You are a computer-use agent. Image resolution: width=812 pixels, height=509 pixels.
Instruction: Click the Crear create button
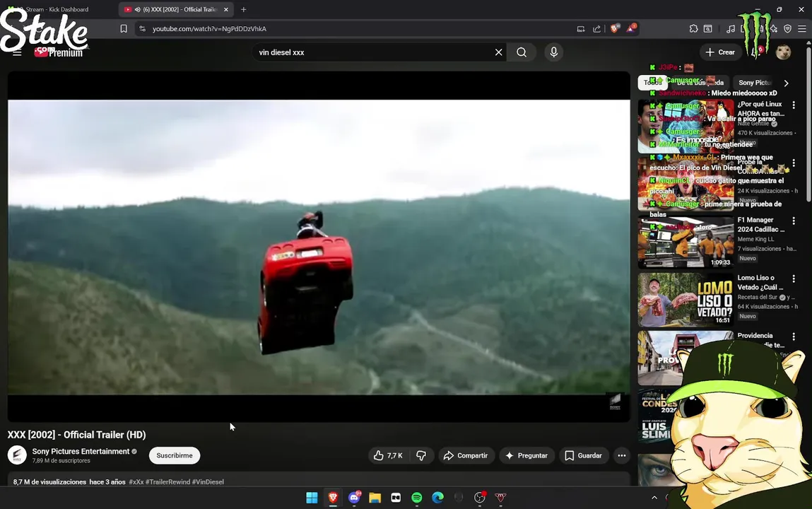(x=720, y=52)
